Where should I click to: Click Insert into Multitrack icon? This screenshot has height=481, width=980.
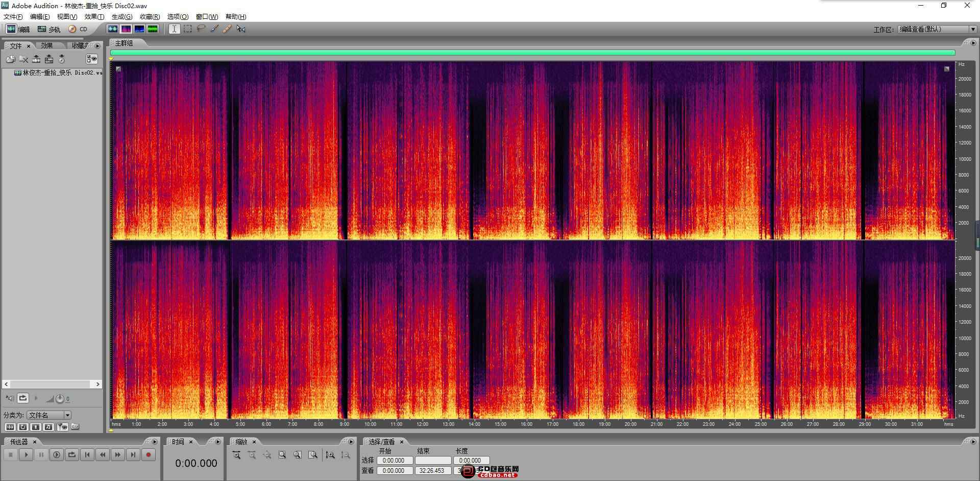point(49,59)
